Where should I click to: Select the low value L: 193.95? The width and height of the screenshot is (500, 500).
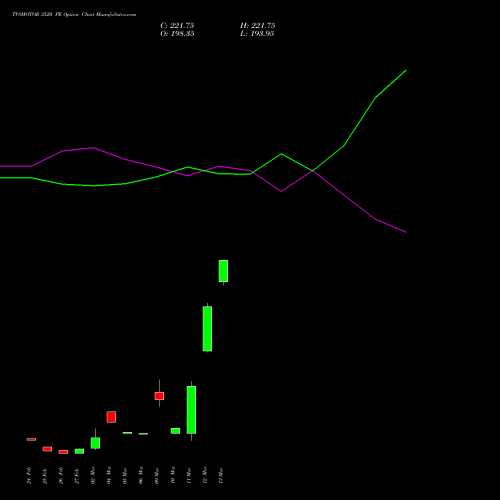257,34
